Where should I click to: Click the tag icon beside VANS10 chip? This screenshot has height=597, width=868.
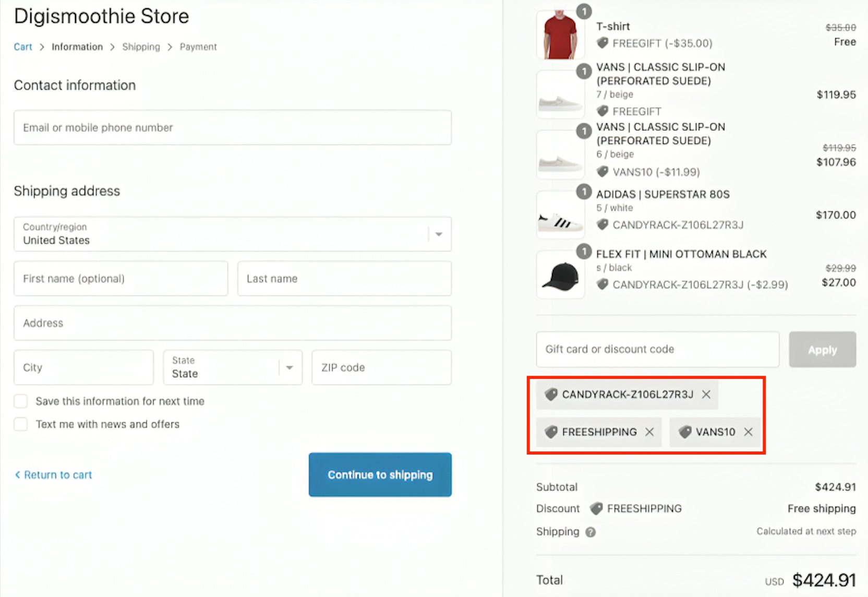(x=685, y=432)
